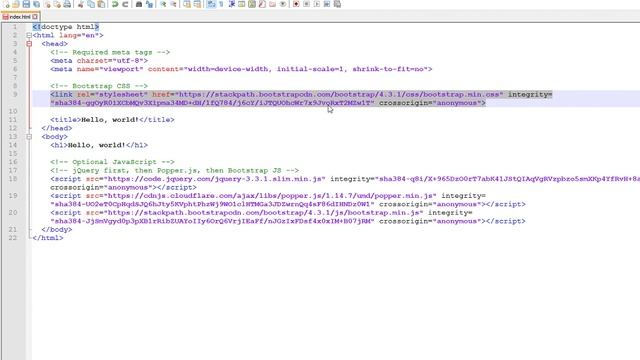
Task: Open the Replace dialog icon
Action: 149,4
